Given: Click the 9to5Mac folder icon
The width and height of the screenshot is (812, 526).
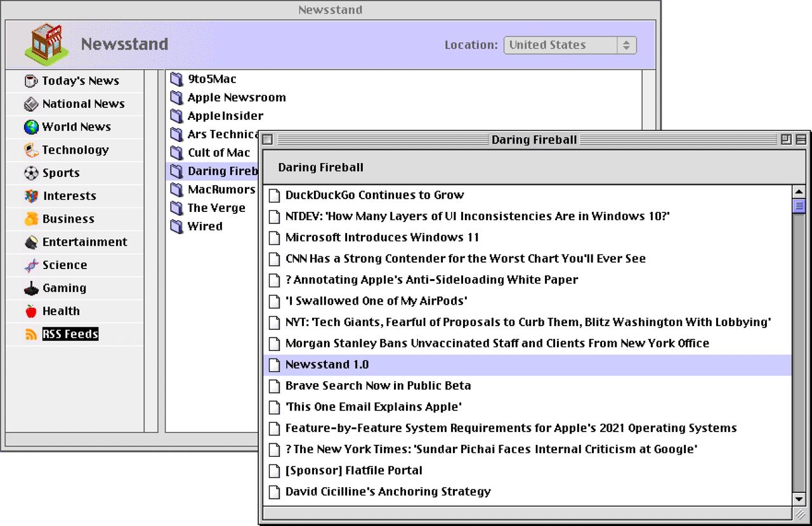Looking at the screenshot, I should coord(176,79).
